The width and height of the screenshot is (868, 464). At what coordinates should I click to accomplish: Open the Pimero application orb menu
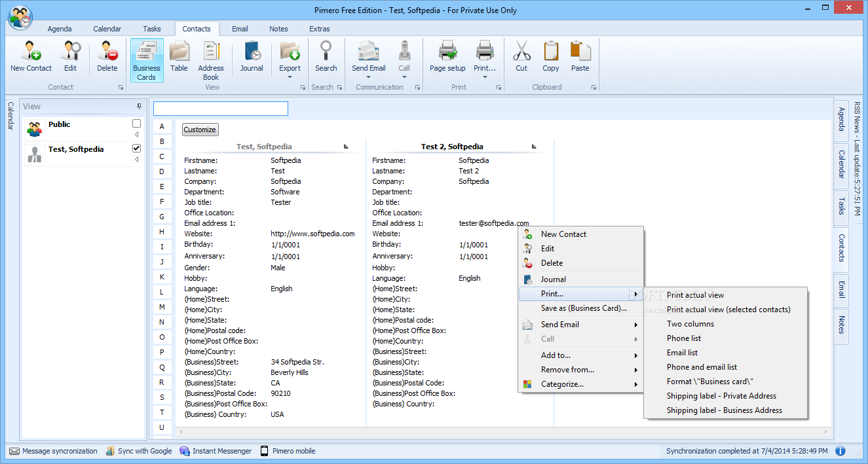20,18
